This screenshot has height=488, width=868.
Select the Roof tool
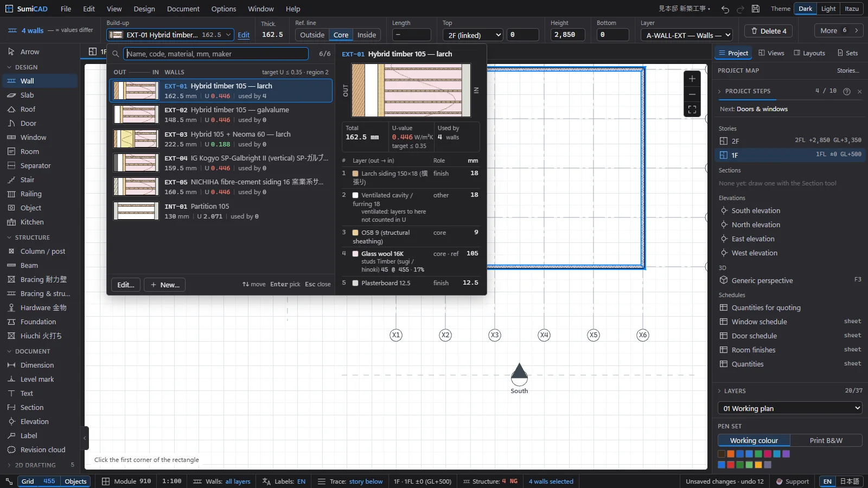tap(39, 109)
